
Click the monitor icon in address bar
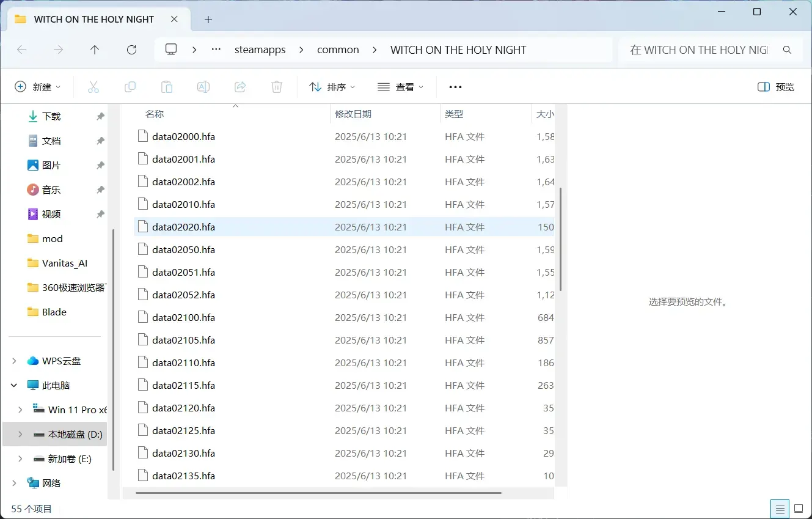click(x=171, y=50)
